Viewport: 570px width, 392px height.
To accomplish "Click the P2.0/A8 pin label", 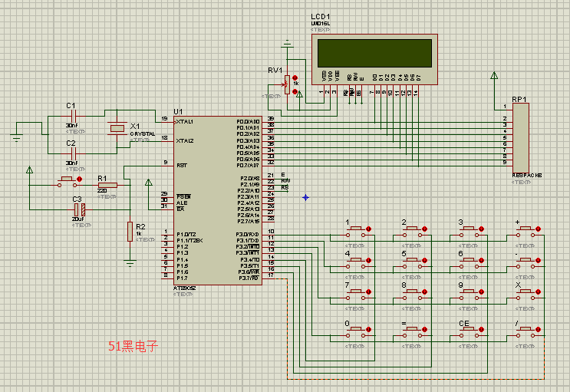I will (x=250, y=178).
